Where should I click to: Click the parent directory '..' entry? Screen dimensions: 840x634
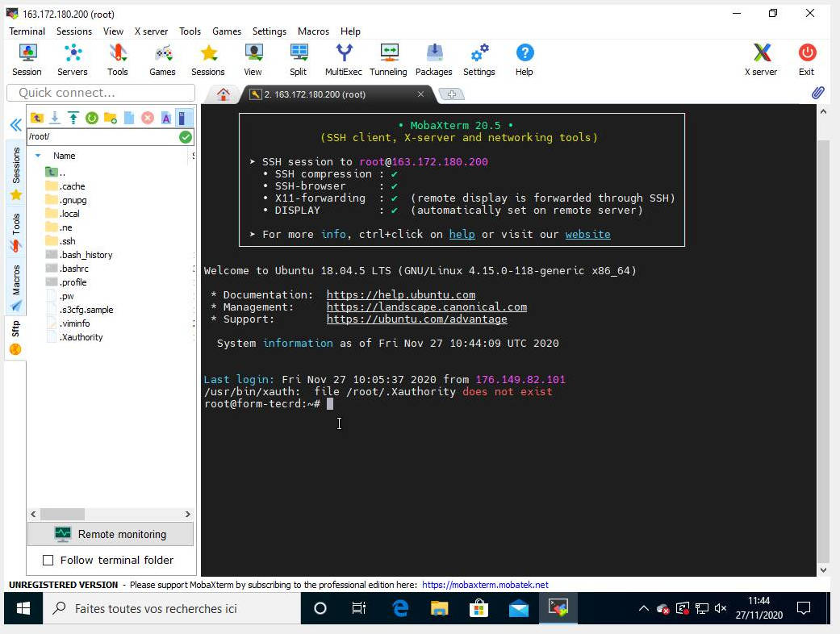(56, 173)
